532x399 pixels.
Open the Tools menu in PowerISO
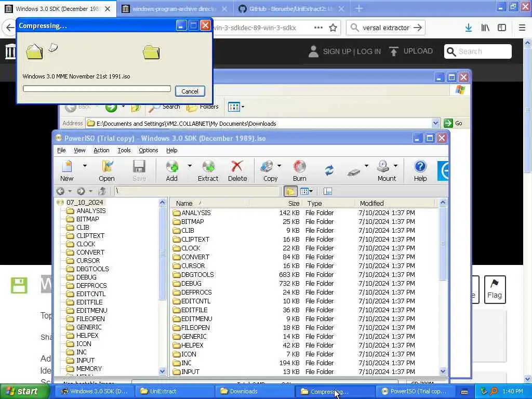click(124, 150)
